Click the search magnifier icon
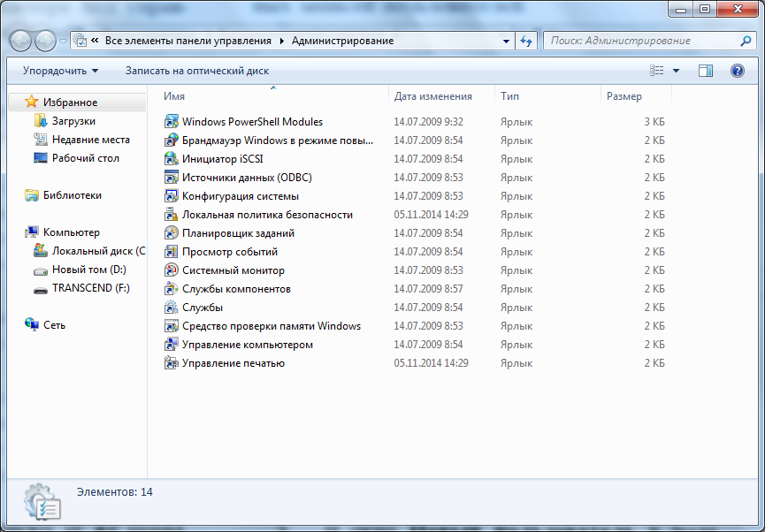The width and height of the screenshot is (765, 532). click(x=746, y=41)
